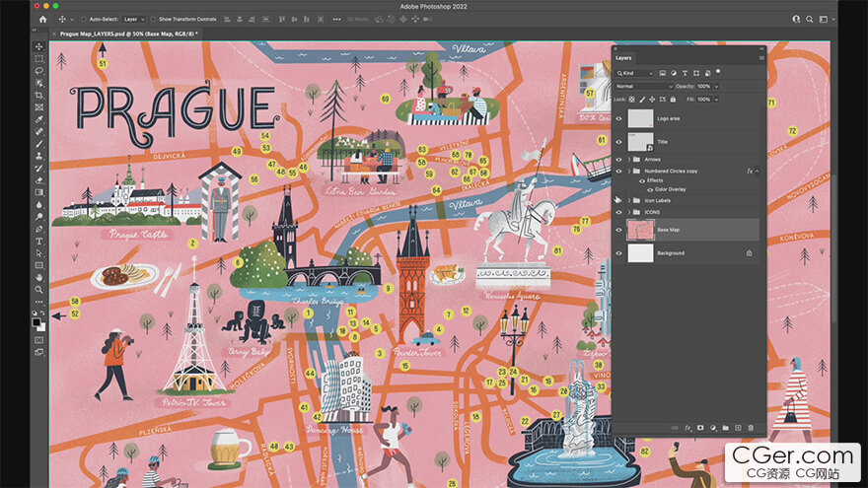
Task: Change the screen mode
Action: (38, 352)
